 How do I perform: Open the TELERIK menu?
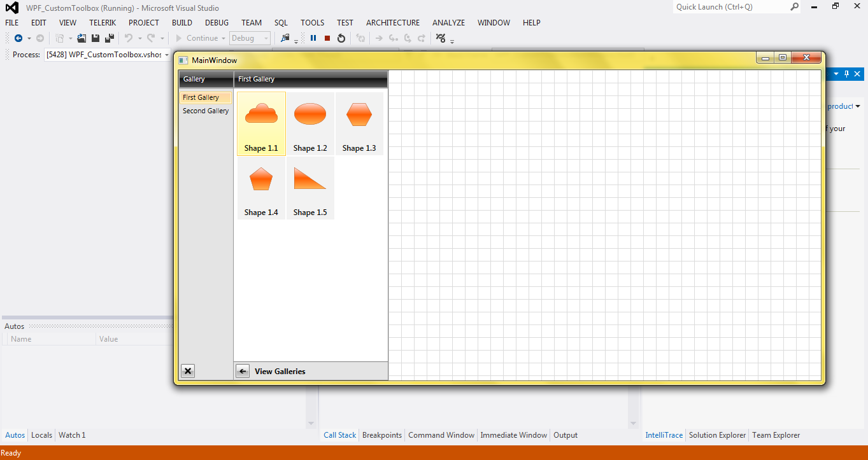click(103, 22)
